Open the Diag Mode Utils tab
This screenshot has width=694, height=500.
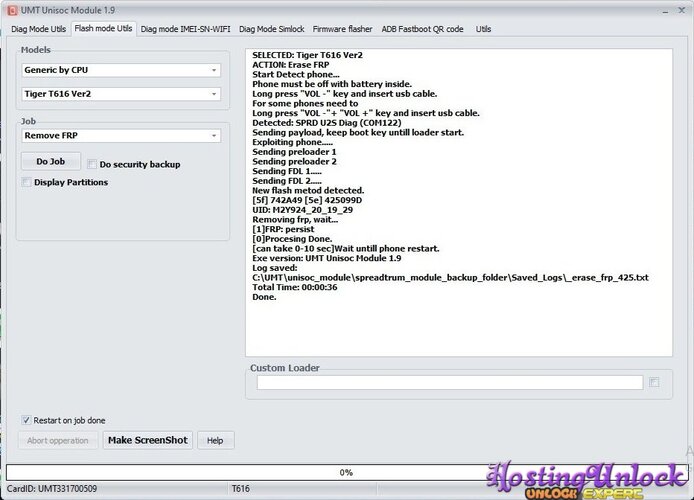[39, 29]
